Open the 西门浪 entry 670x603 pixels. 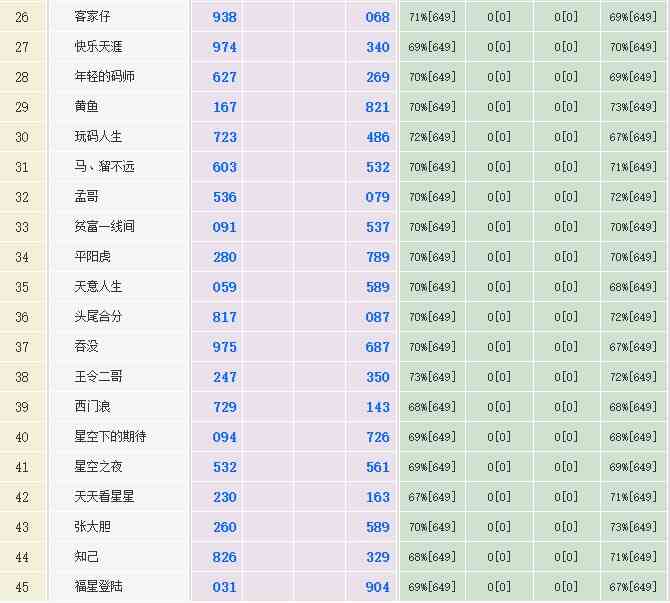pos(93,407)
